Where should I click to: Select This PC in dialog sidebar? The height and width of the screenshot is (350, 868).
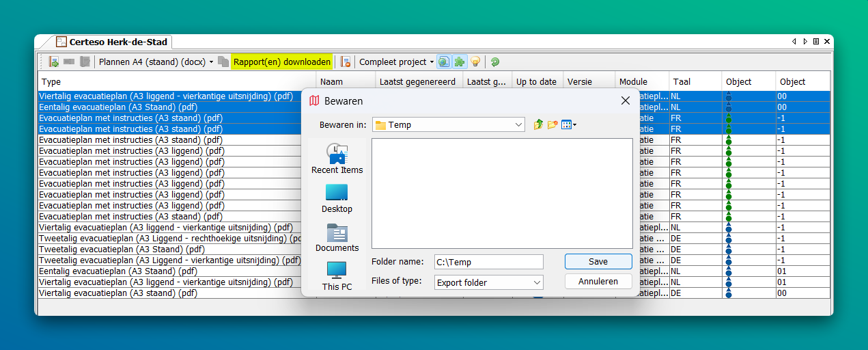pyautogui.click(x=337, y=276)
